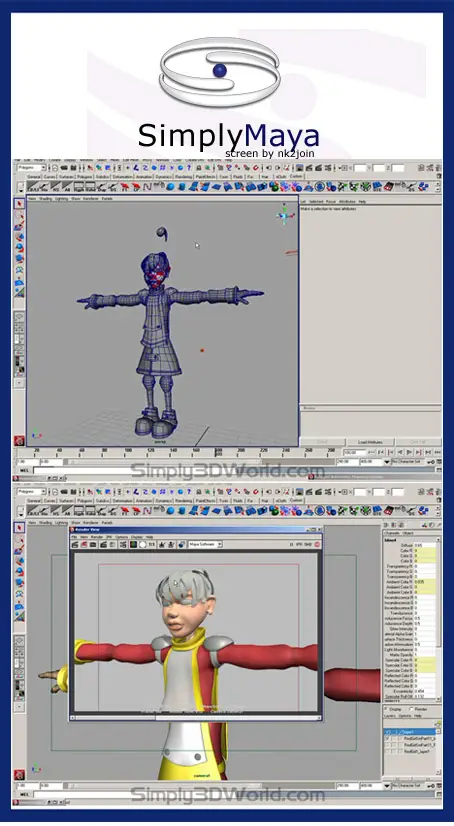Viewport: 454px width, 826px height.
Task: Click frame 180 marker on upper time slider
Action: click(218, 452)
